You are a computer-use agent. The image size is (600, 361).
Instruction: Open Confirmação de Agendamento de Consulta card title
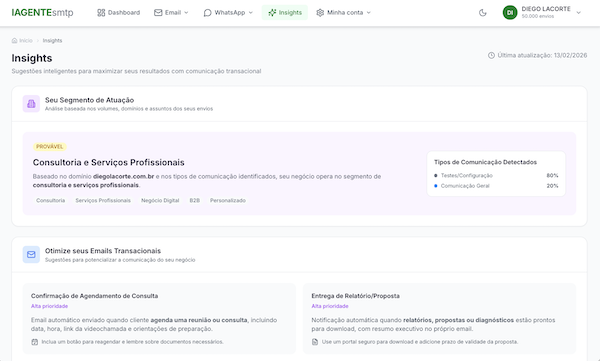click(x=95, y=296)
